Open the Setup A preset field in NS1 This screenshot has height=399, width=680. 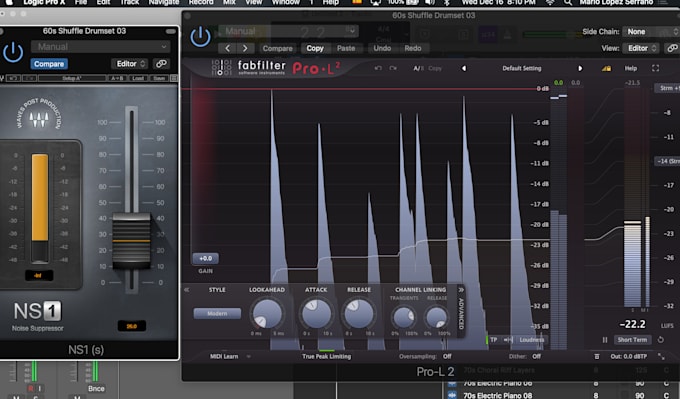pos(72,78)
